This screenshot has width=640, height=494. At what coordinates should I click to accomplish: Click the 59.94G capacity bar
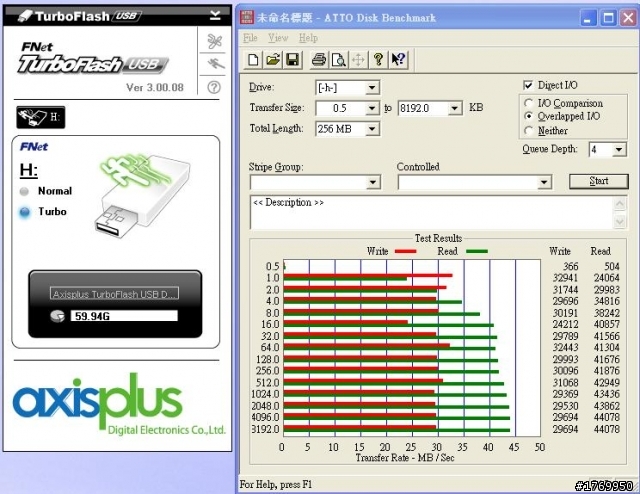[x=124, y=316]
